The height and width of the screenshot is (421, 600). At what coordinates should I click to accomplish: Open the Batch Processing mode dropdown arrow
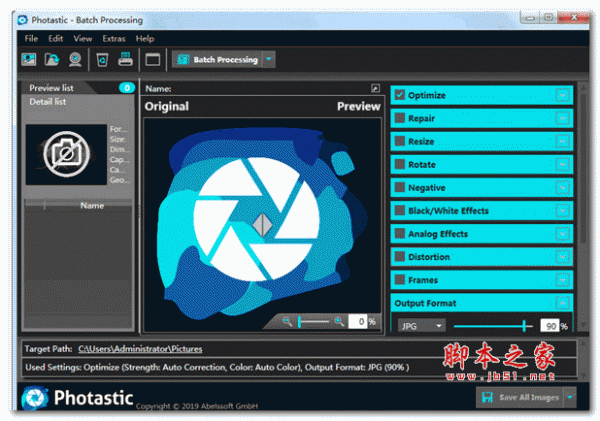tap(269, 59)
